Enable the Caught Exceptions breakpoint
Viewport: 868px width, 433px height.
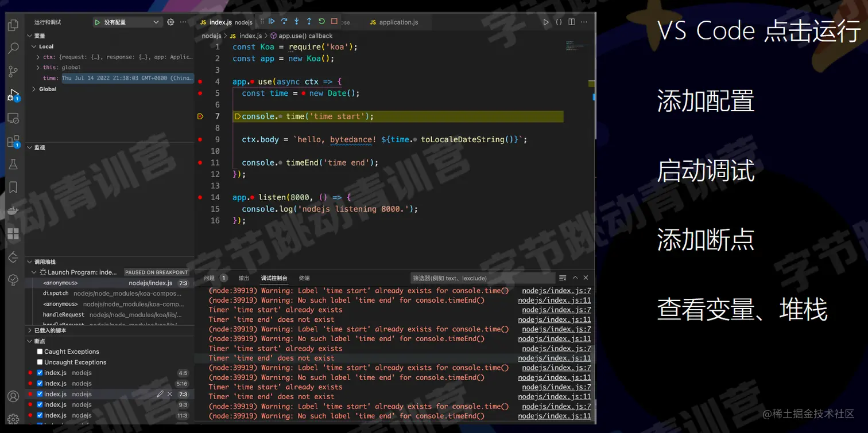click(x=40, y=352)
